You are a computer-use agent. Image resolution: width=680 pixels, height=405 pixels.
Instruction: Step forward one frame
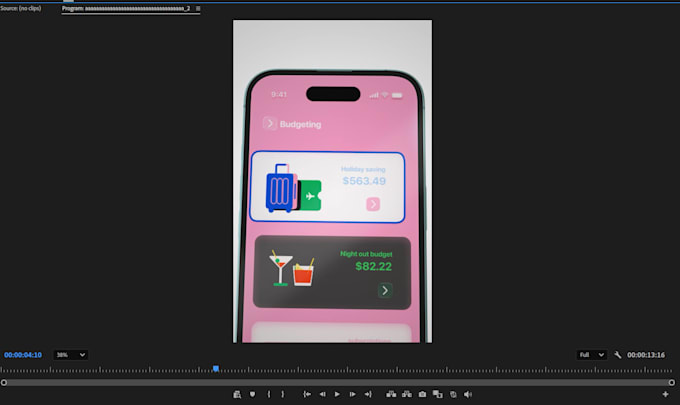pos(353,394)
